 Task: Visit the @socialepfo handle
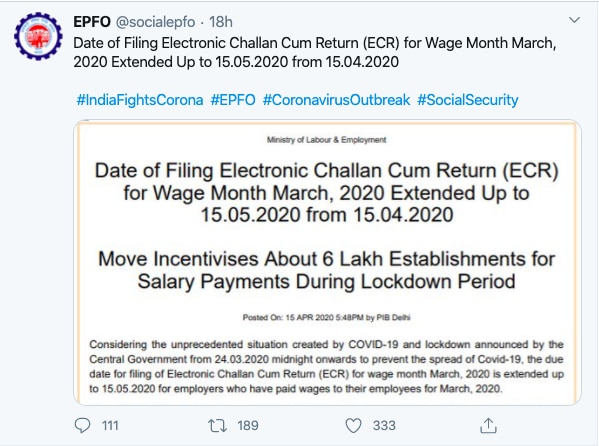(155, 22)
